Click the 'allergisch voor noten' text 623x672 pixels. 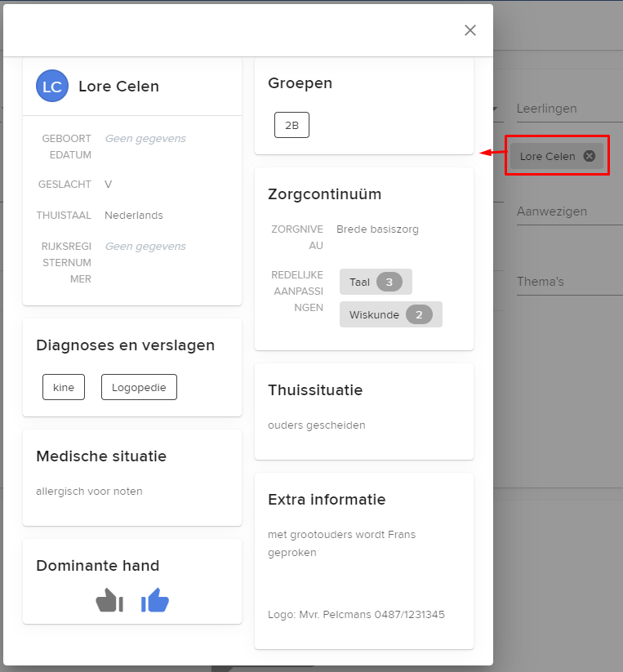click(x=89, y=492)
